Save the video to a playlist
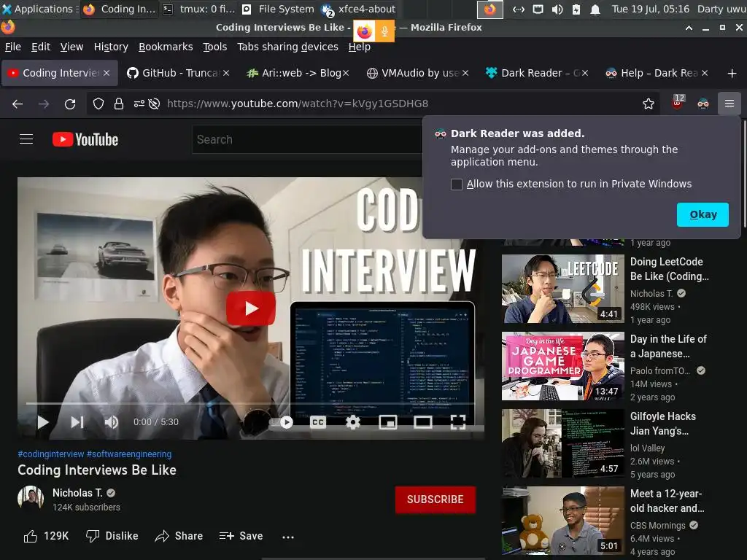 coord(241,536)
